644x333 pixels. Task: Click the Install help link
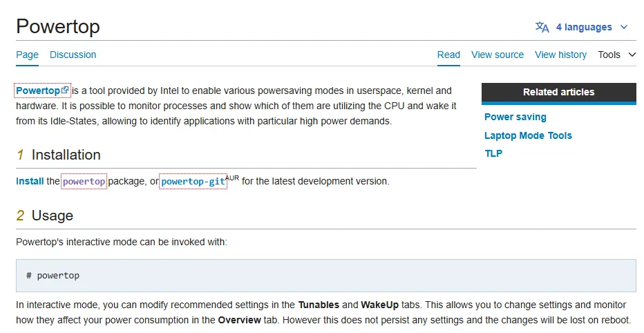point(30,181)
